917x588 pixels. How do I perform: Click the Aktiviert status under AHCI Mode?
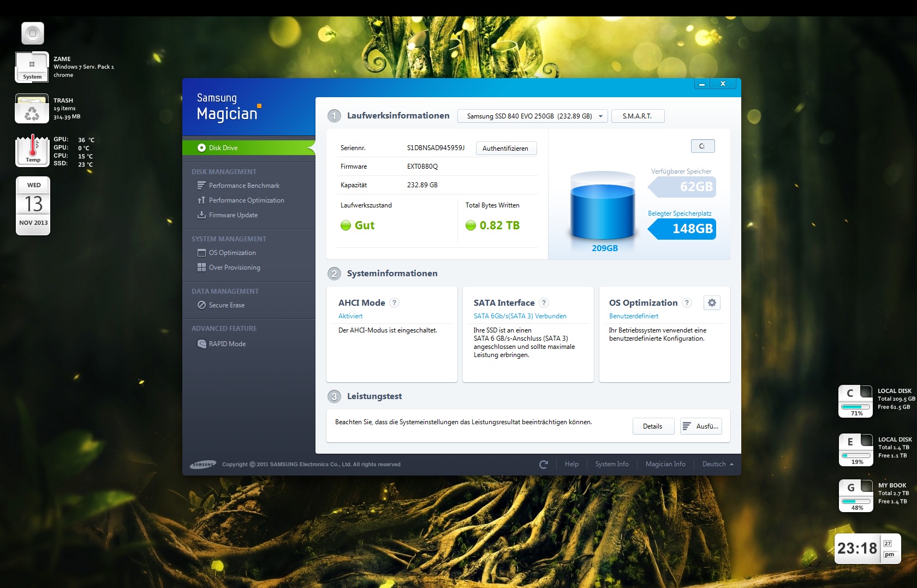coord(350,316)
